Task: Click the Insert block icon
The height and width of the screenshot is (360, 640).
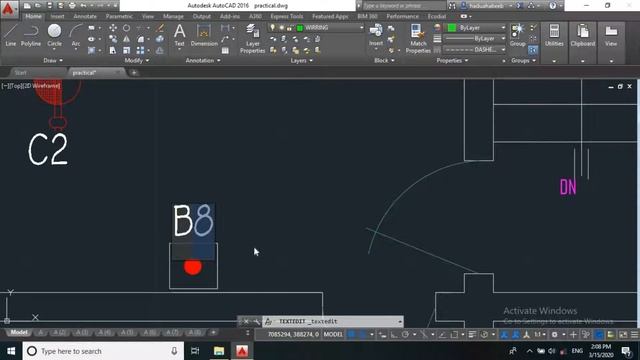Action: pos(376,35)
